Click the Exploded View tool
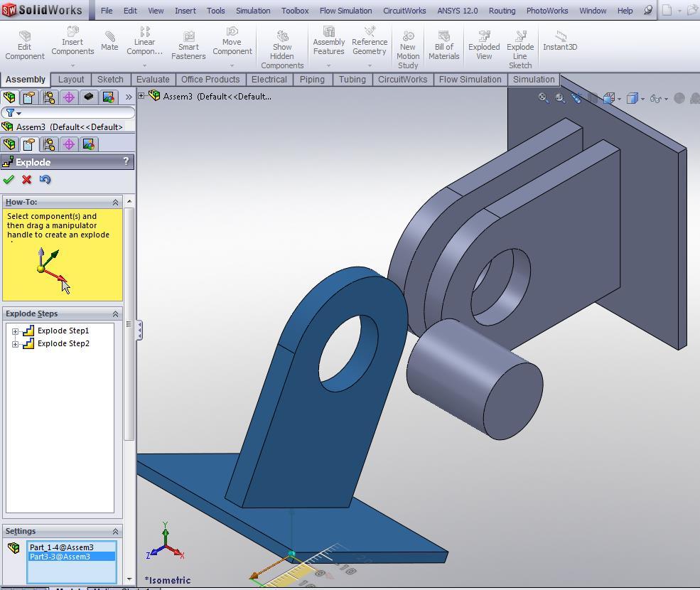 coord(484,45)
